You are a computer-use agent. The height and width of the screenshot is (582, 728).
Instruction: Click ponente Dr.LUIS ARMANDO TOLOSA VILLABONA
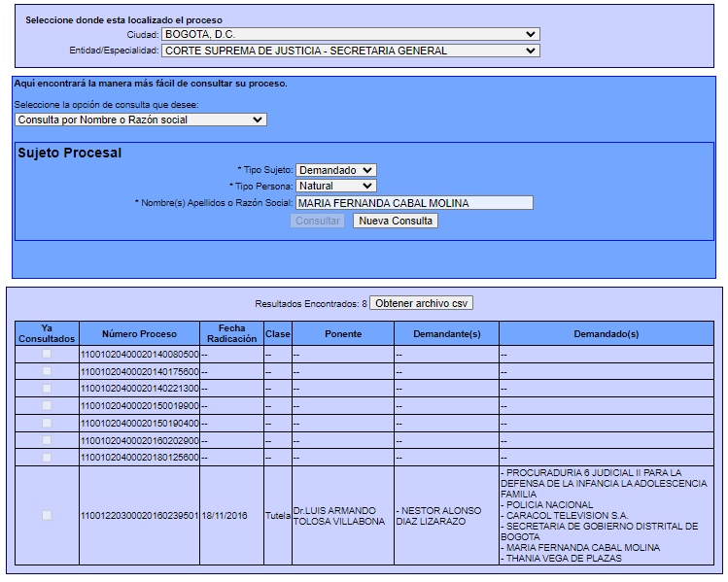click(339, 516)
